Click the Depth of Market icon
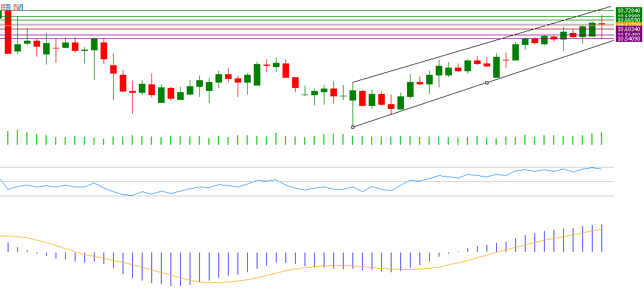This screenshot has width=644, height=301. tap(18, 7)
